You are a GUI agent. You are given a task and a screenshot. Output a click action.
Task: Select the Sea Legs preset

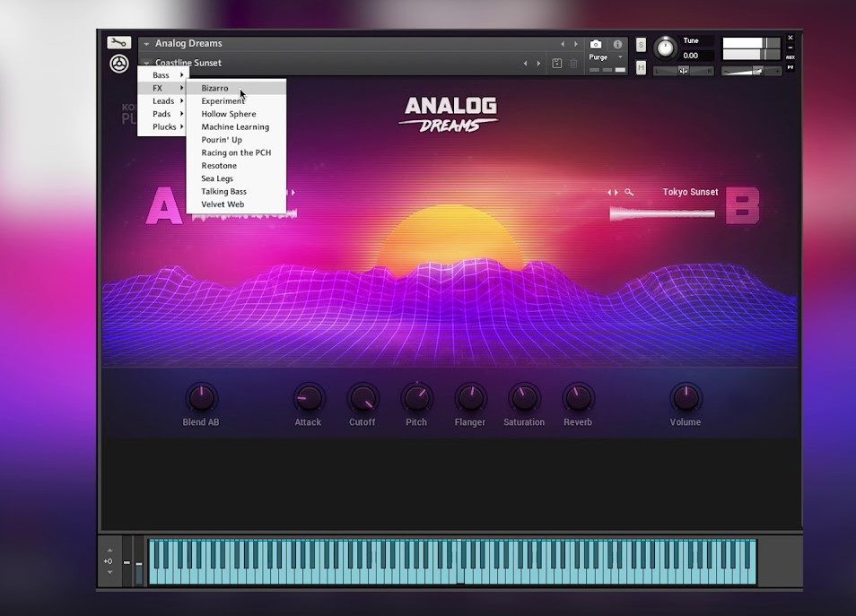(x=236, y=178)
